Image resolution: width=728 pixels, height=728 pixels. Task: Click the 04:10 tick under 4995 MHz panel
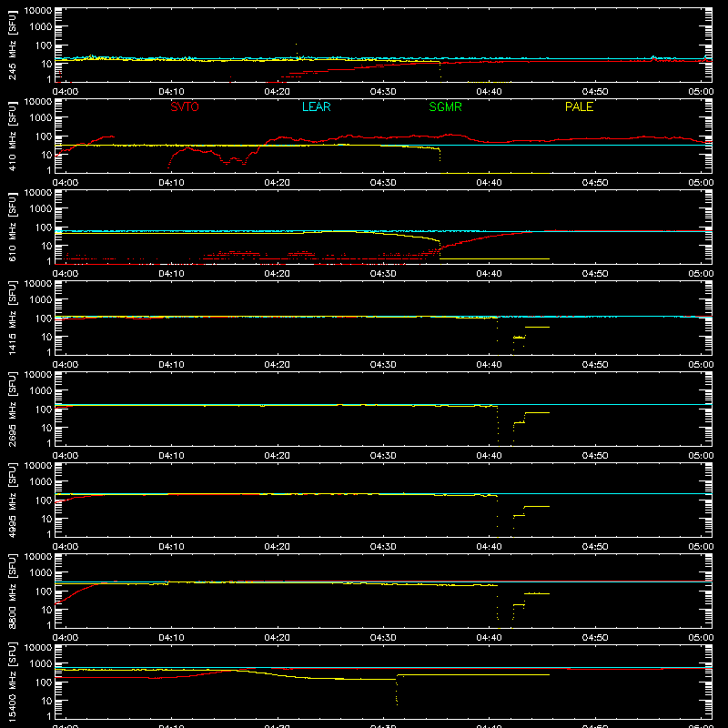point(171,547)
